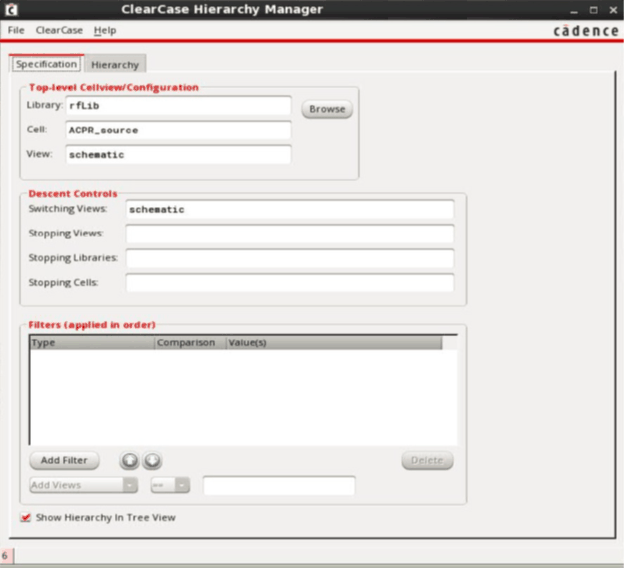The width and height of the screenshot is (624, 568).
Task: Move the selected filter up with the up-arrow icon
Action: pyautogui.click(x=129, y=461)
